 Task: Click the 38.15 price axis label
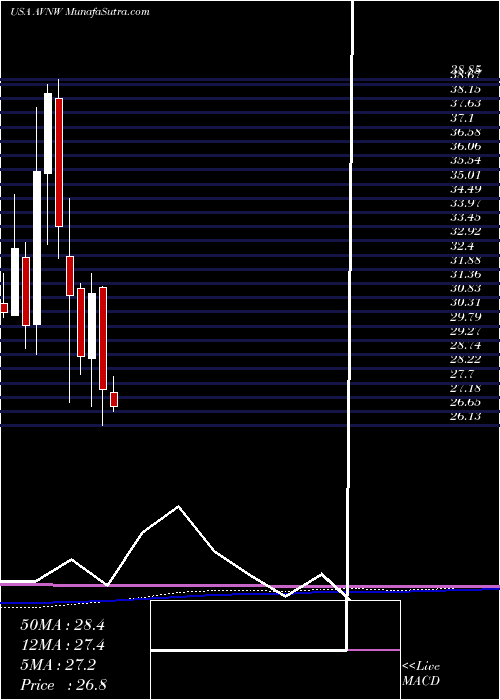(x=466, y=90)
